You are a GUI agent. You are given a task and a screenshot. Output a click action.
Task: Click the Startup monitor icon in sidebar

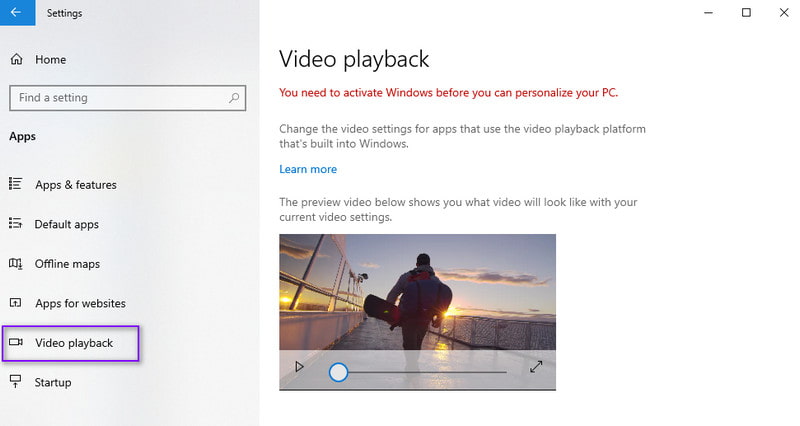click(16, 382)
